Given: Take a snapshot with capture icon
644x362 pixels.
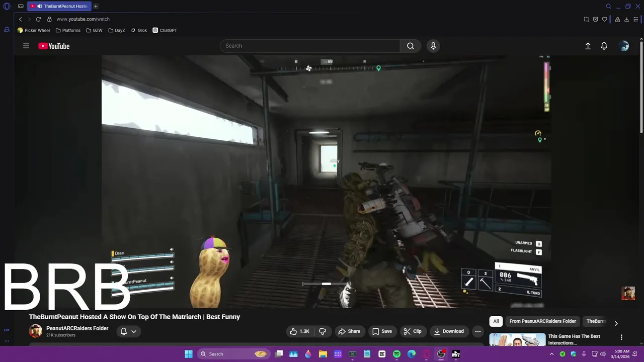Looking at the screenshot, I should click(586, 19).
